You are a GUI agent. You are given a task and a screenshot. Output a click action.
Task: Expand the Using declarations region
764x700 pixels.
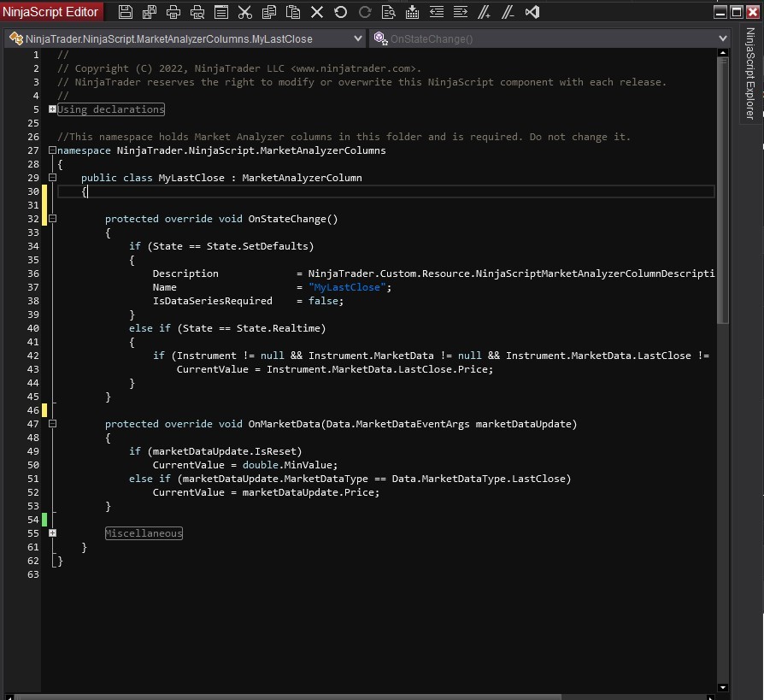(x=53, y=109)
